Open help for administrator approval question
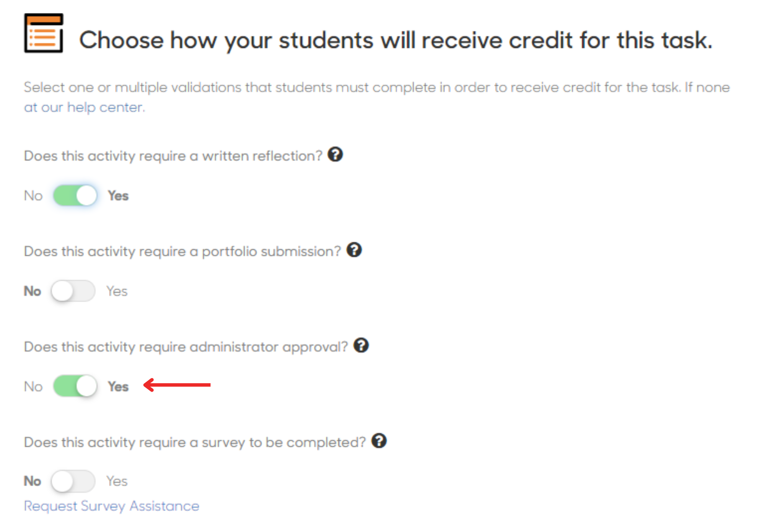 coord(361,345)
